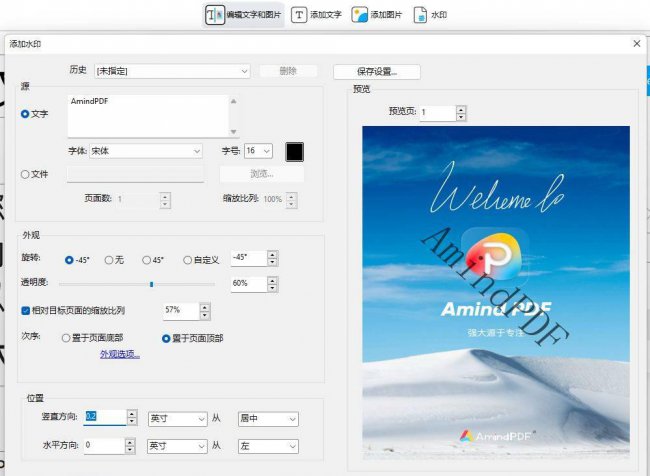Open the horizontal unit dropdown showing 英寸
Image resolution: width=650 pixels, height=476 pixels.
coord(177,447)
